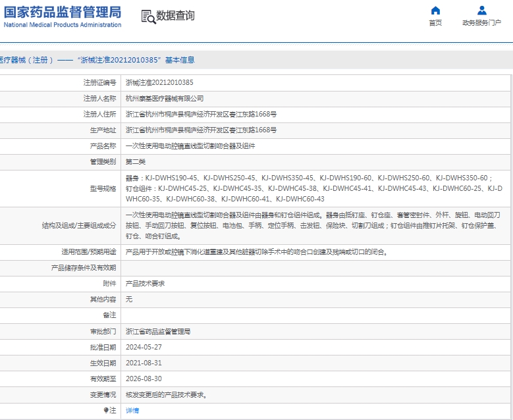Click the 附件 label

click(x=109, y=284)
